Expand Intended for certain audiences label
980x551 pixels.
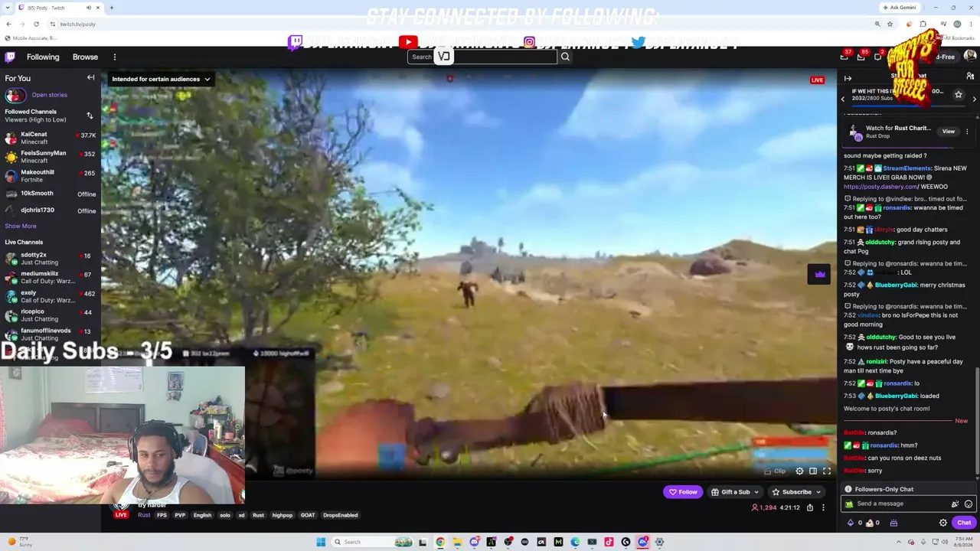(x=161, y=79)
